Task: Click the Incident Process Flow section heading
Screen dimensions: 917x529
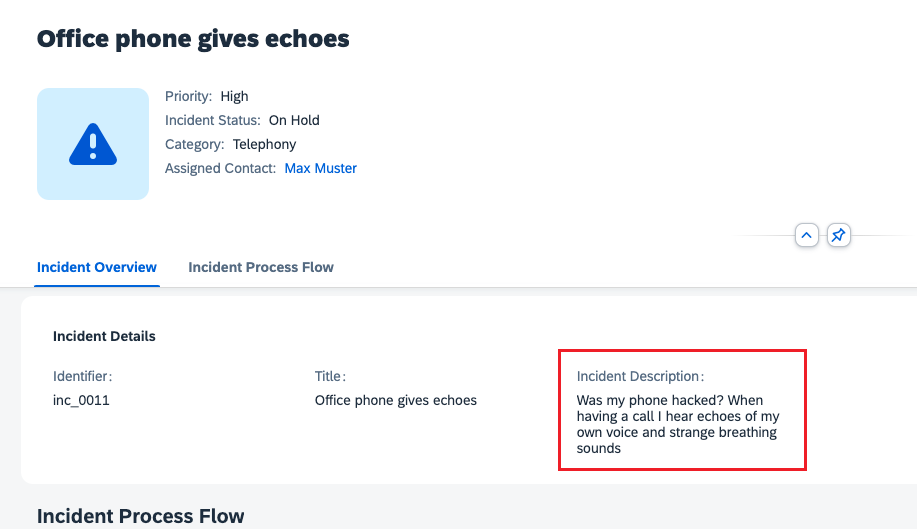Action: tap(140, 516)
